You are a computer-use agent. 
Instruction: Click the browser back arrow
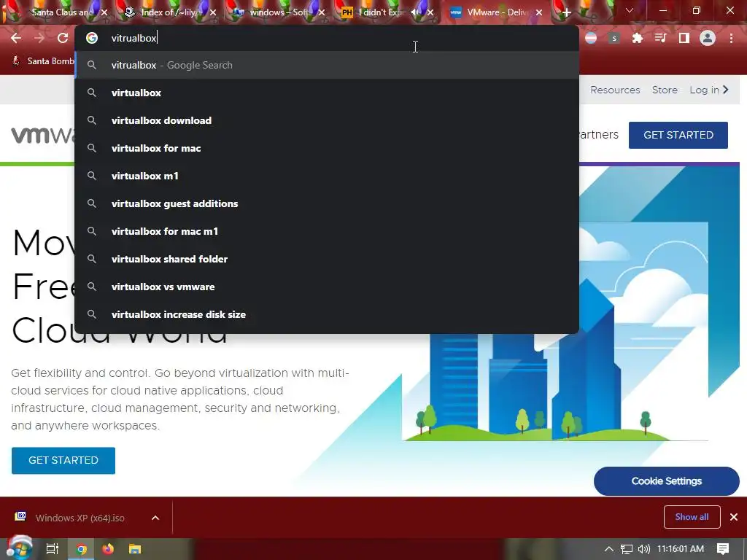(x=16, y=38)
